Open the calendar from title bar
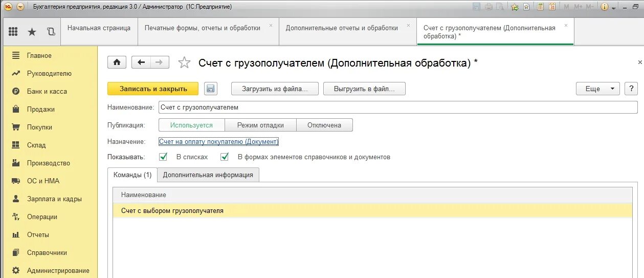 click(x=552, y=7)
